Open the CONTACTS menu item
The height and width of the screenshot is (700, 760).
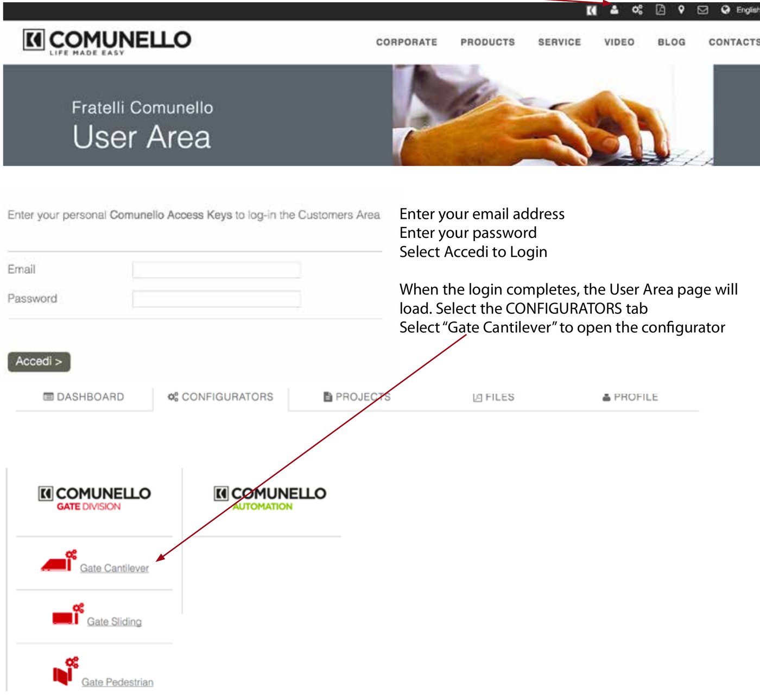pyautogui.click(x=734, y=42)
